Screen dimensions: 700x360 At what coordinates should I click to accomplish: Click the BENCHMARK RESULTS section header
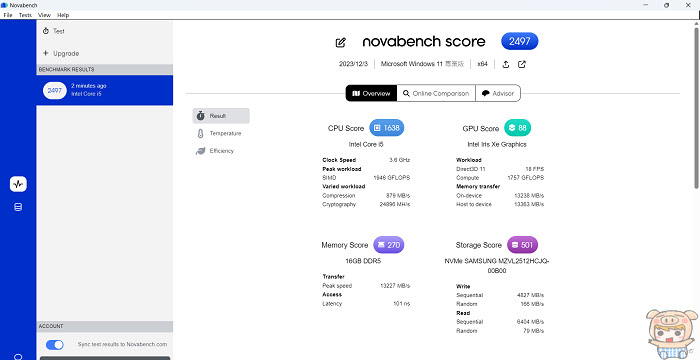[x=104, y=69]
